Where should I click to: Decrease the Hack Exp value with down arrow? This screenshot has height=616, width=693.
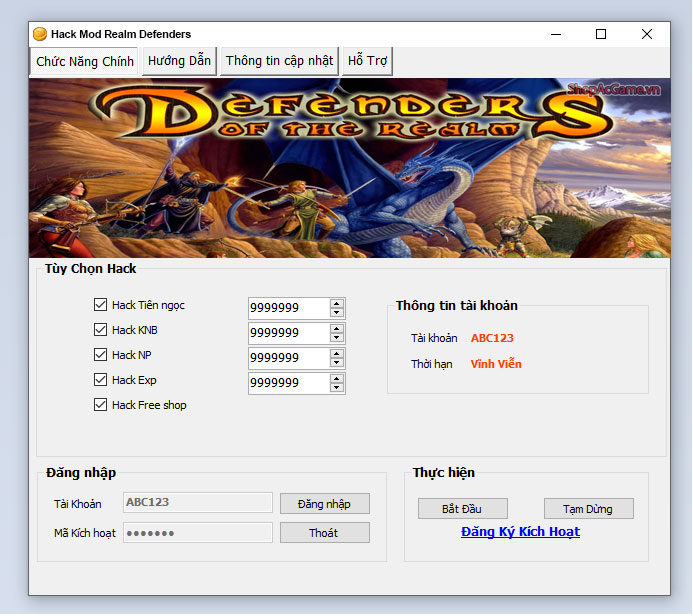pyautogui.click(x=337, y=388)
